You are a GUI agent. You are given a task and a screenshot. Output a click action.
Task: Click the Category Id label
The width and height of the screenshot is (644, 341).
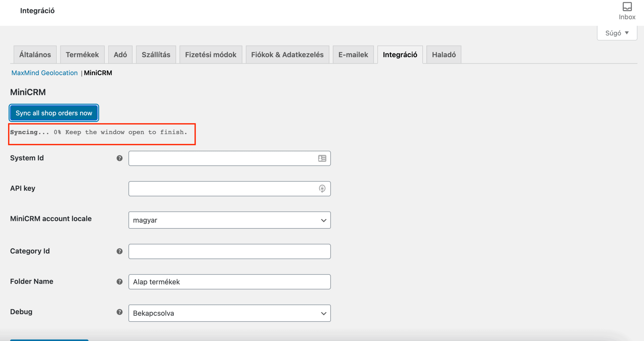point(30,251)
